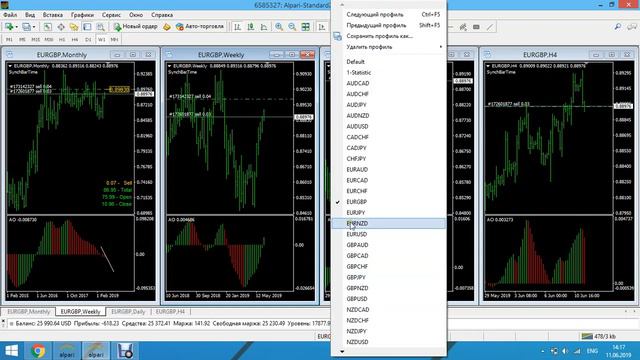Switch ENG input language indicator
Screen dimensions: 640x360
pyautogui.click(x=592, y=351)
